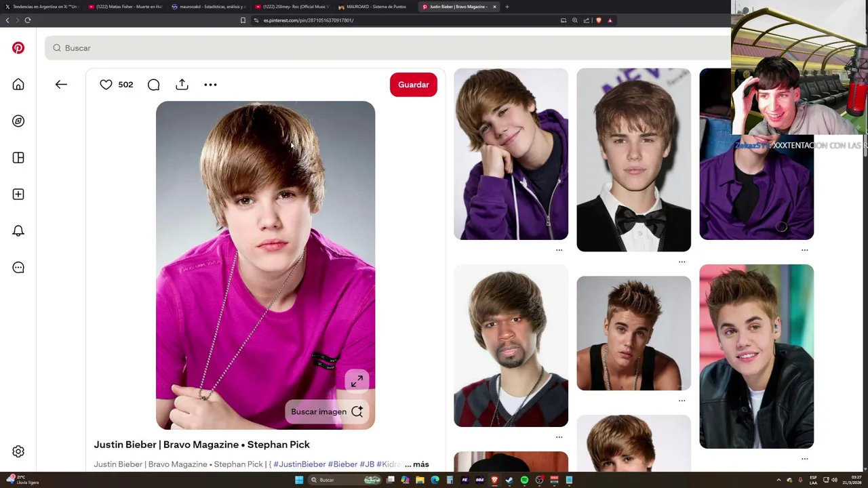Expand the pin image to full view
Image resolution: width=868 pixels, height=488 pixels.
(x=357, y=381)
